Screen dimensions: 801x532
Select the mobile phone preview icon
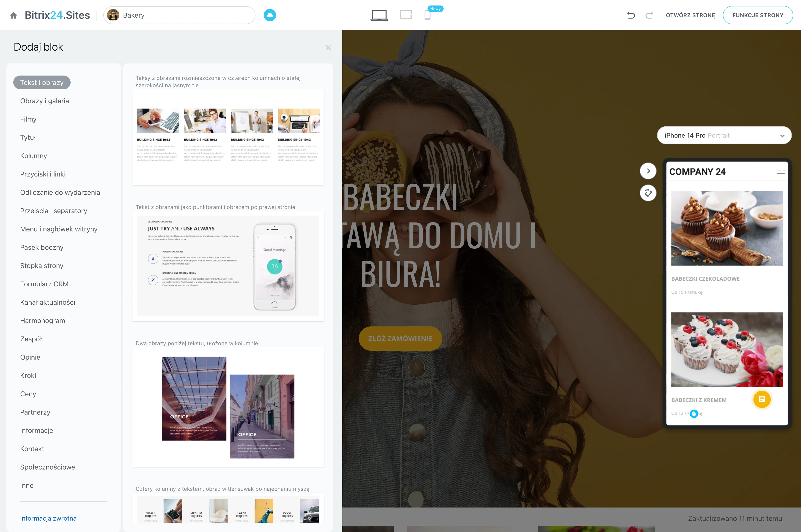click(428, 15)
